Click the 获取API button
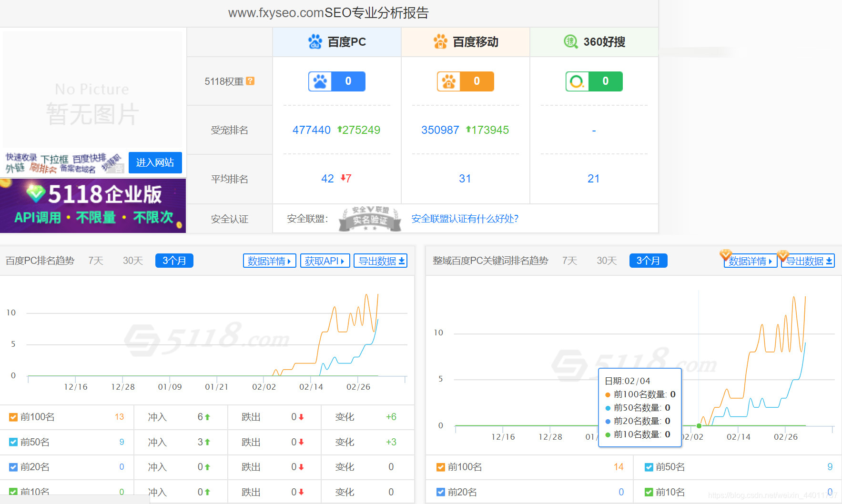The width and height of the screenshot is (842, 504). 325,261
